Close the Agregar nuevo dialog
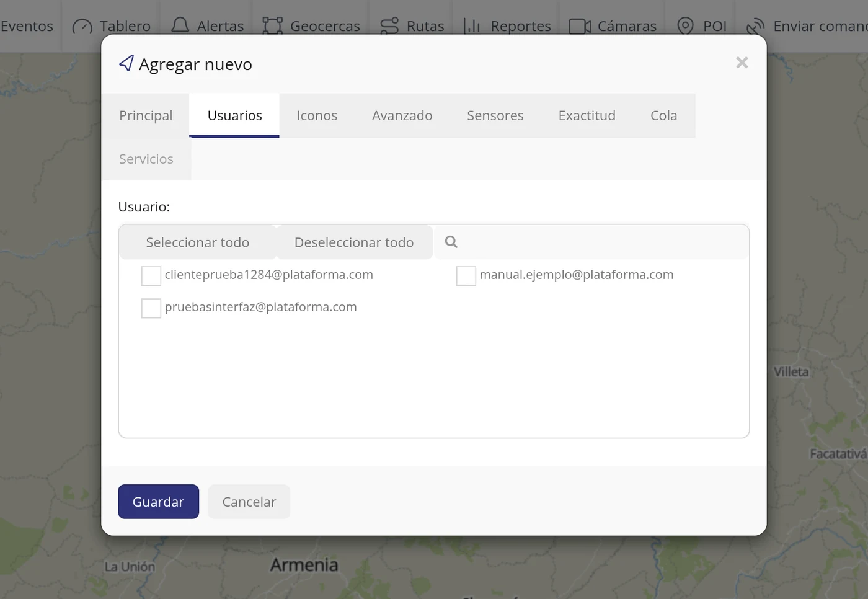The width and height of the screenshot is (868, 599). point(742,63)
